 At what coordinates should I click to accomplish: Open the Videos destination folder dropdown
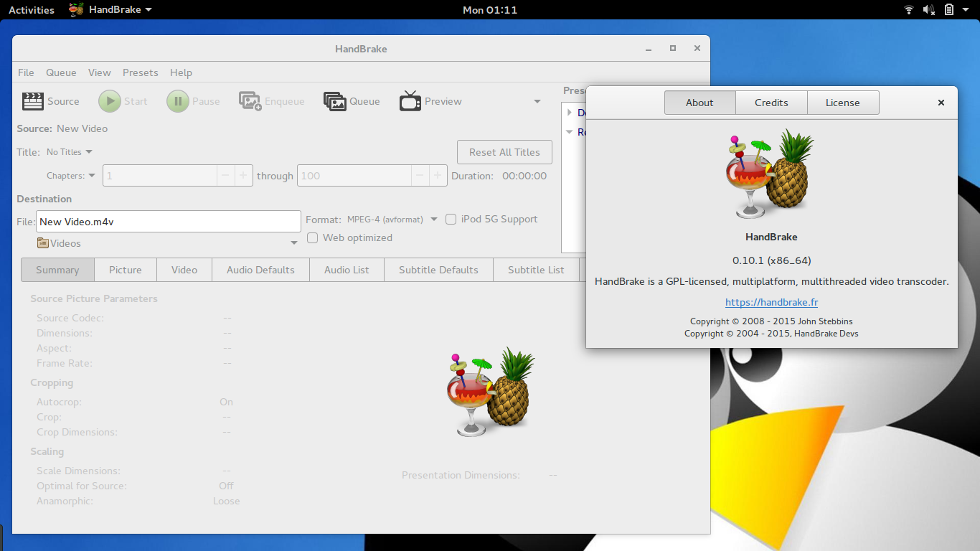tap(168, 243)
